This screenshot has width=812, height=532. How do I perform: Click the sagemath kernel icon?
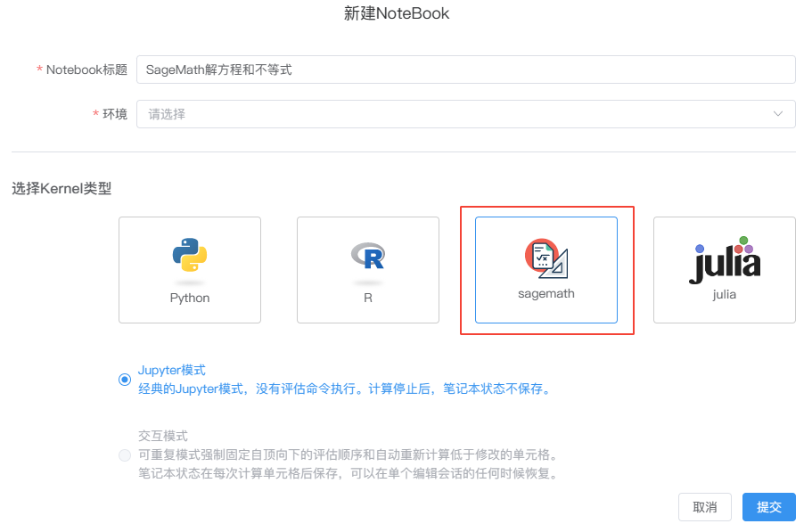click(545, 255)
